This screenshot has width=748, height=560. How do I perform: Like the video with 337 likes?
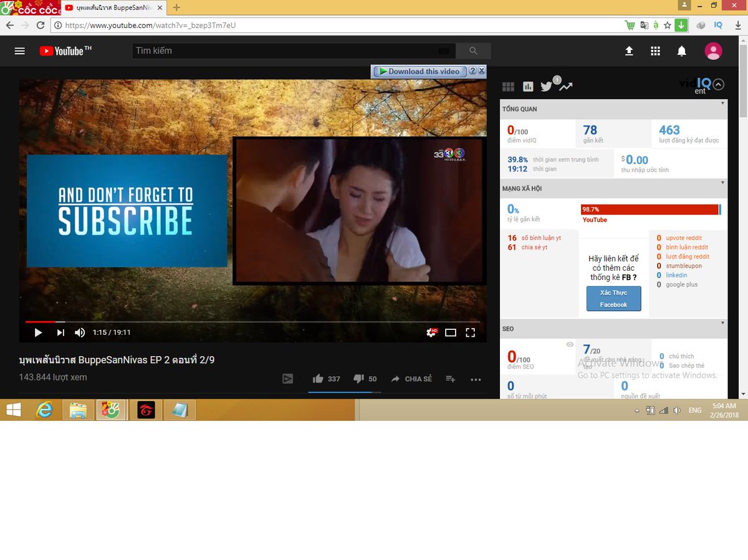pyautogui.click(x=326, y=379)
